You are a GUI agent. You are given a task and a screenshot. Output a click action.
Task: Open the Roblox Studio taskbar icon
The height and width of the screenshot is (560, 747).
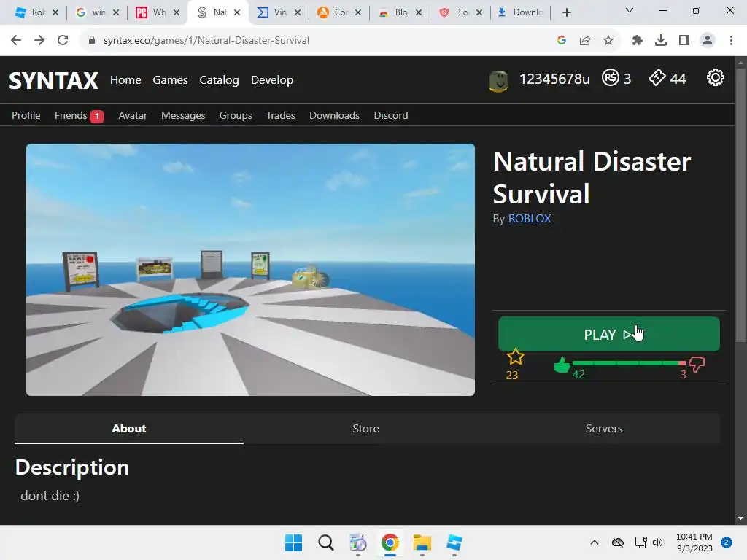tap(454, 542)
